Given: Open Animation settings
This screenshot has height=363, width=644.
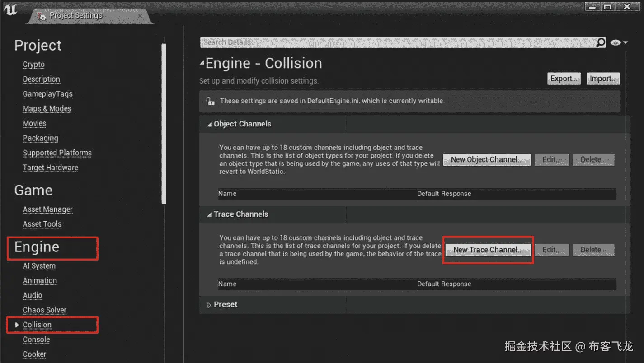Looking at the screenshot, I should 40,280.
